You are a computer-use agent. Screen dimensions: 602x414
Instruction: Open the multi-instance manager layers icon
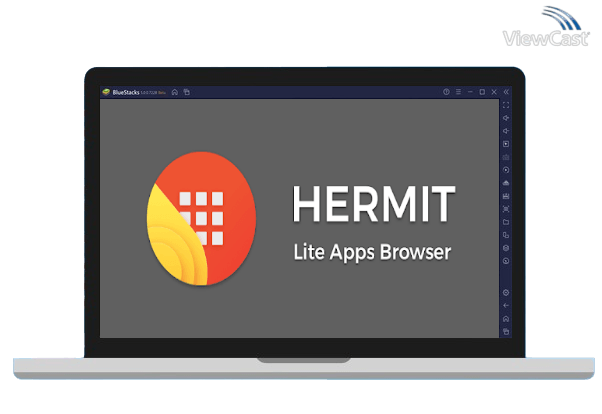pos(506,248)
